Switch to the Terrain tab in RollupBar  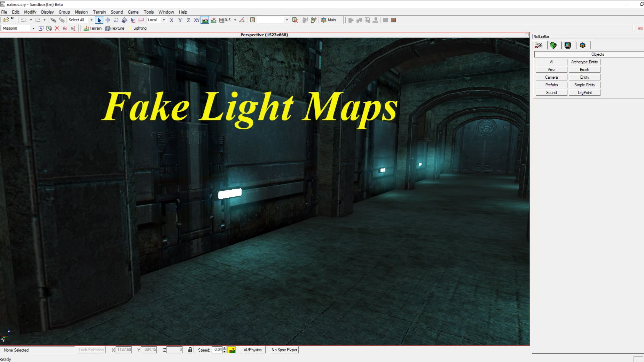click(x=553, y=45)
